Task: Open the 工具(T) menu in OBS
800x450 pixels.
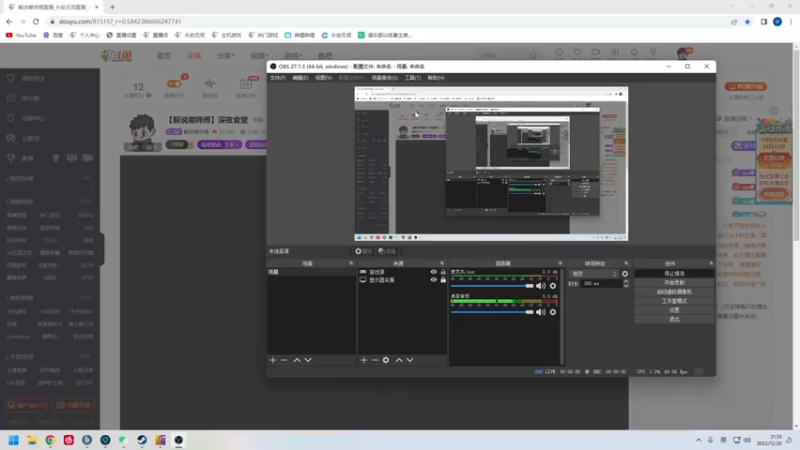Action: tap(412, 78)
